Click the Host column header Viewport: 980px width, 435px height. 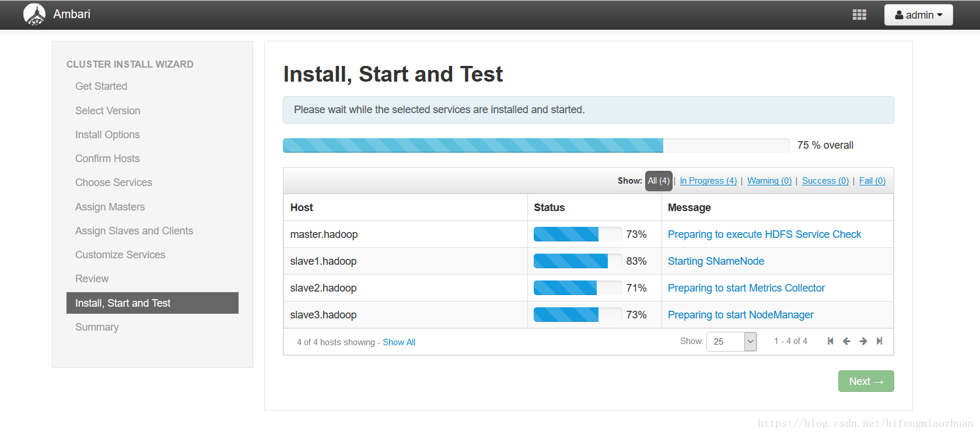tap(302, 208)
